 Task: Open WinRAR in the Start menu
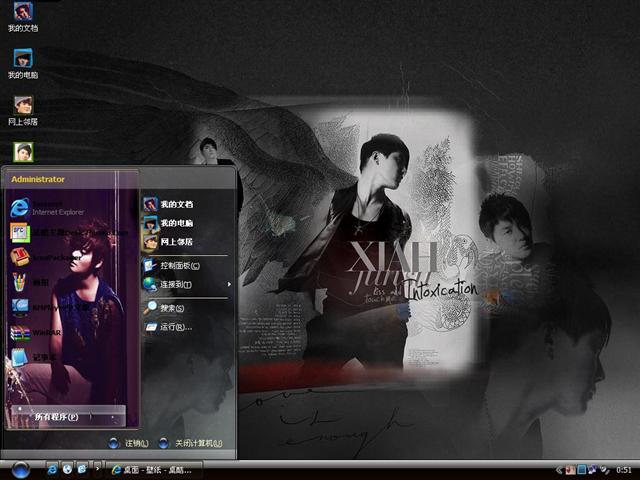click(36, 333)
